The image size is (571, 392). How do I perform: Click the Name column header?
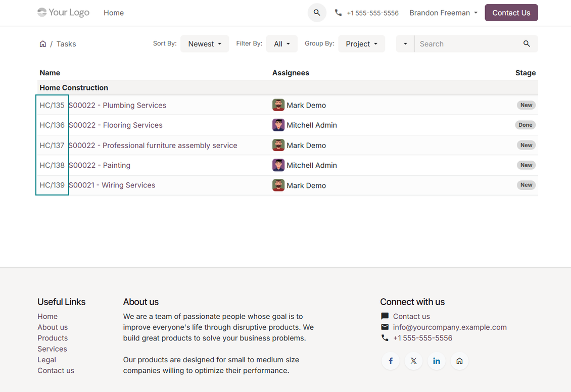(x=50, y=73)
